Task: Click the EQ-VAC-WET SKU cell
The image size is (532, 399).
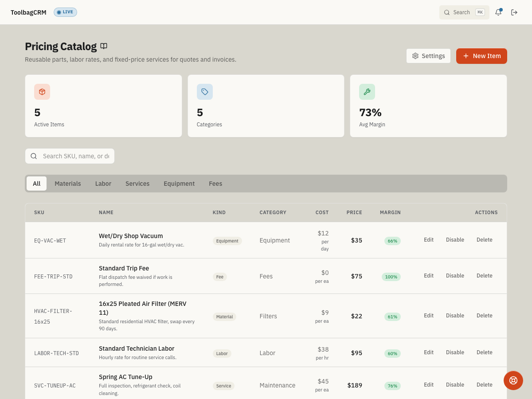Action: click(50, 241)
